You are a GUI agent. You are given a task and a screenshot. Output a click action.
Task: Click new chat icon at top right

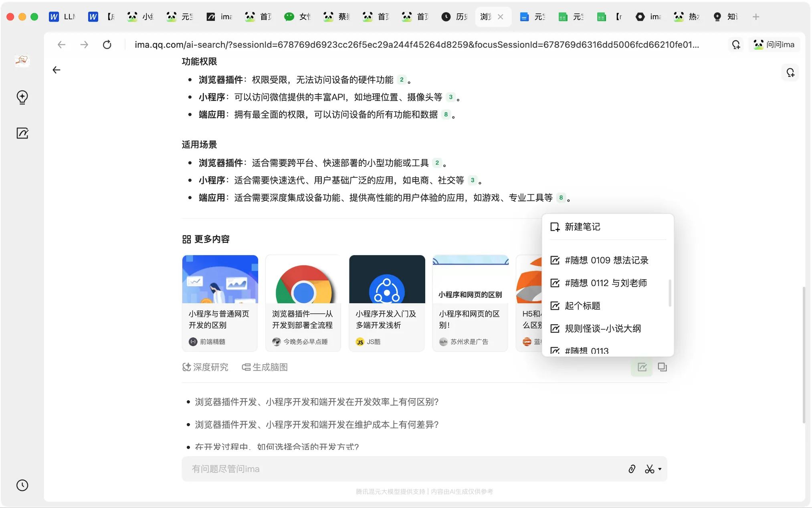click(790, 73)
